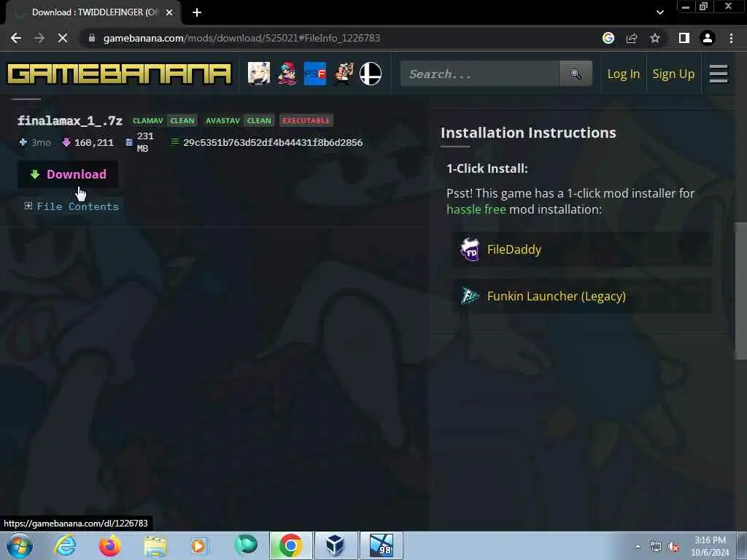Image resolution: width=747 pixels, height=560 pixels.
Task: Open the Pizza Tower chef game icon
Action: [343, 74]
